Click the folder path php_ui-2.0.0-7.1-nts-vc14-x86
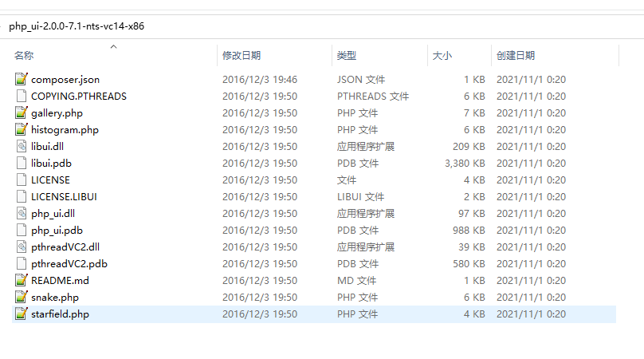Screen dimensions: 644x359 click(77, 26)
